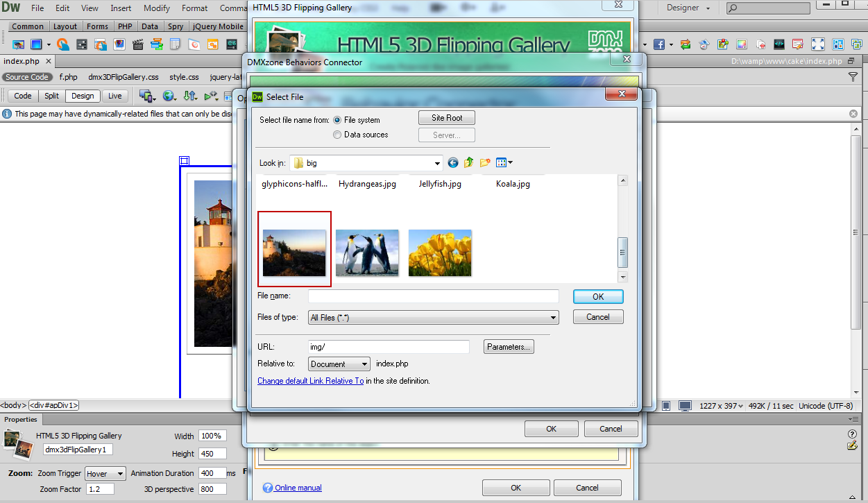Image resolution: width=868 pixels, height=503 pixels.
Task: Select the lighthouse image thumbnail
Action: tap(294, 253)
